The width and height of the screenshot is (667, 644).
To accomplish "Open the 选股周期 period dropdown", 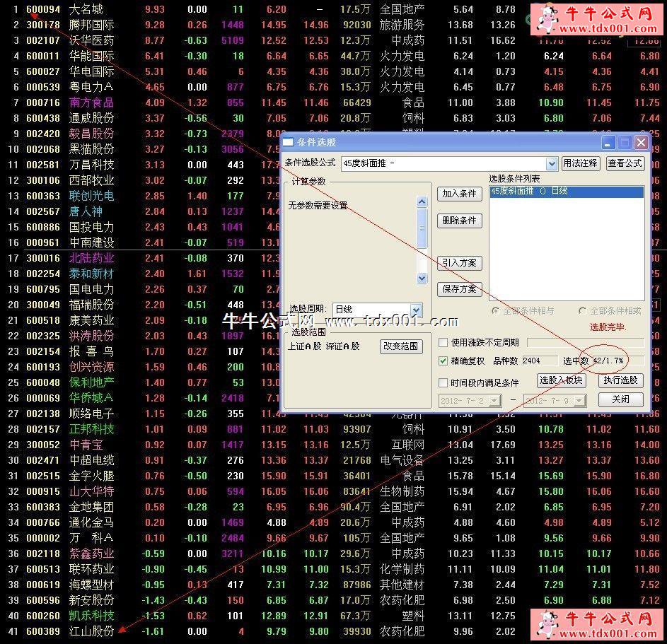I will 416,310.
